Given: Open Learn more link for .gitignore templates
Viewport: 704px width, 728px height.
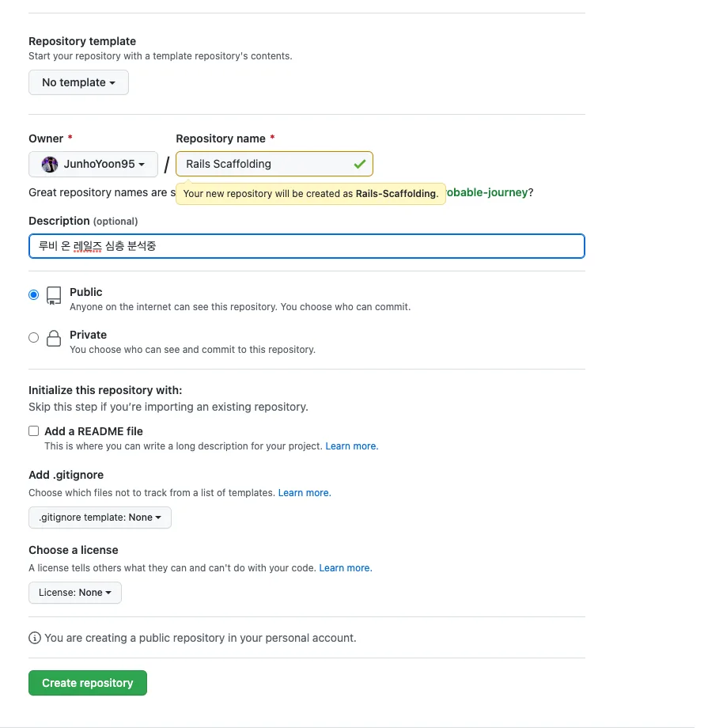Looking at the screenshot, I should 305,493.
